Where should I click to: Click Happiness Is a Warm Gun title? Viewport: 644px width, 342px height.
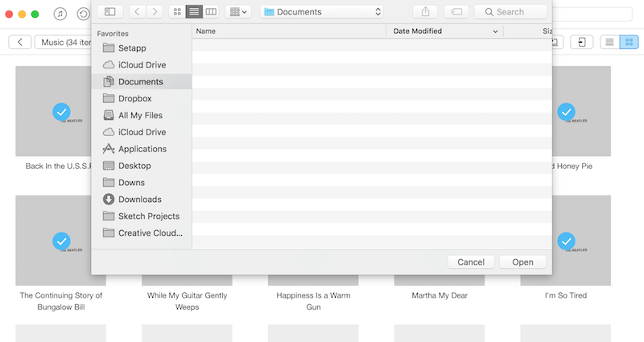click(x=313, y=301)
